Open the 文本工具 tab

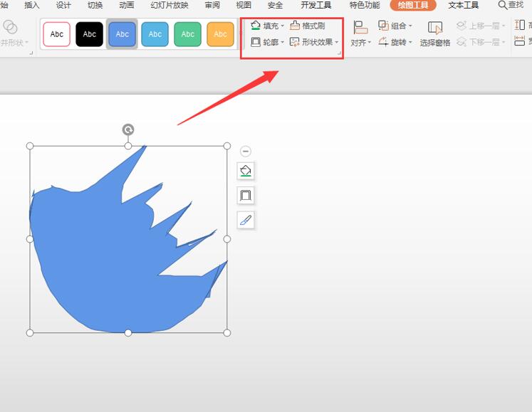(463, 5)
